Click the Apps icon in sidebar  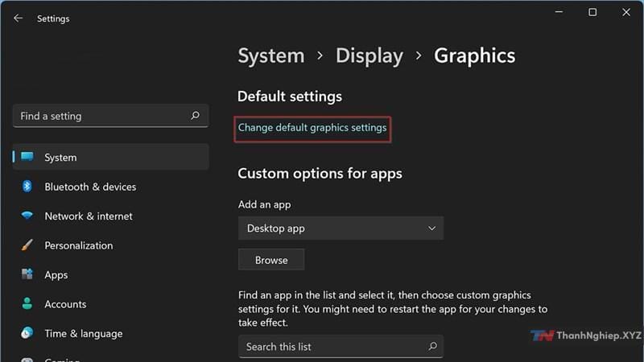click(27, 274)
